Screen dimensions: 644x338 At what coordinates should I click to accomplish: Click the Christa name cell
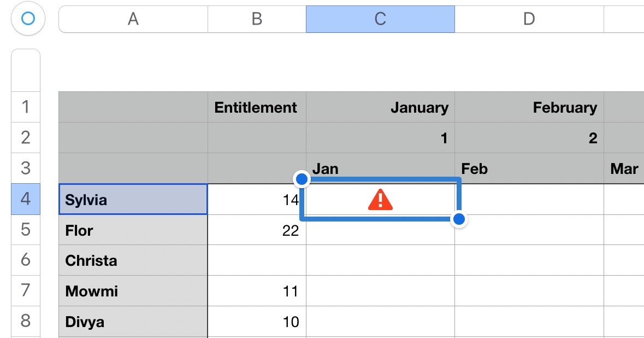[x=133, y=260]
